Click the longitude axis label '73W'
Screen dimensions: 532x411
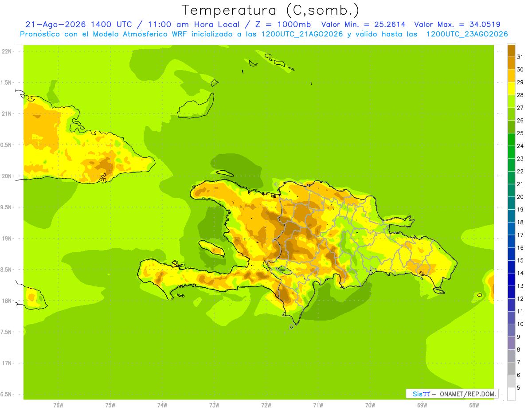(214, 405)
